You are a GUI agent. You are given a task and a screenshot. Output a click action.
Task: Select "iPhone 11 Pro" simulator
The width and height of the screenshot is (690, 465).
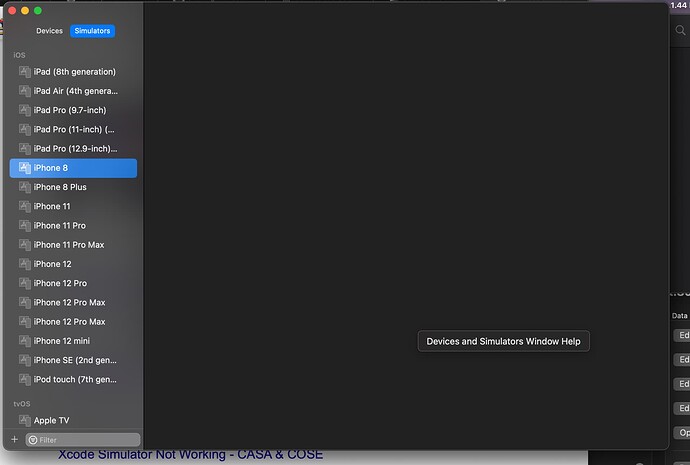pyautogui.click(x=73, y=225)
